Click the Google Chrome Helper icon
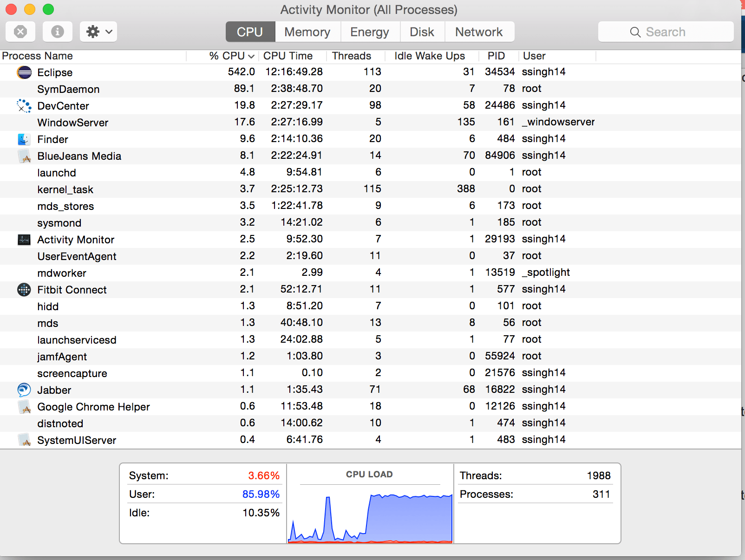 (x=24, y=407)
